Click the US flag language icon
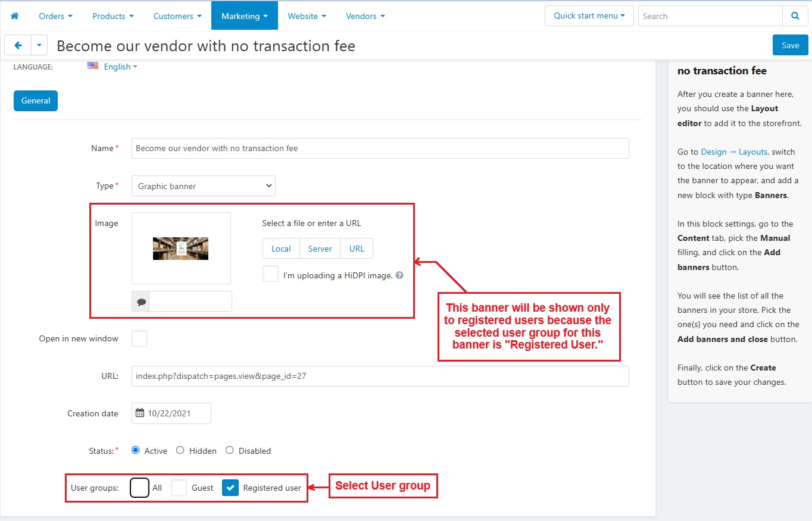Viewport: 812px width, 521px height. pyautogui.click(x=93, y=66)
